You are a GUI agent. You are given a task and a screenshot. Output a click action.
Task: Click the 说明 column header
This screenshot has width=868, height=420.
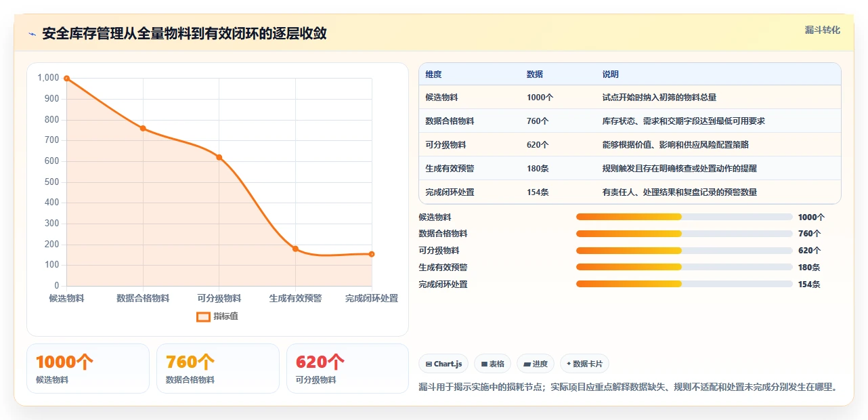click(x=611, y=75)
